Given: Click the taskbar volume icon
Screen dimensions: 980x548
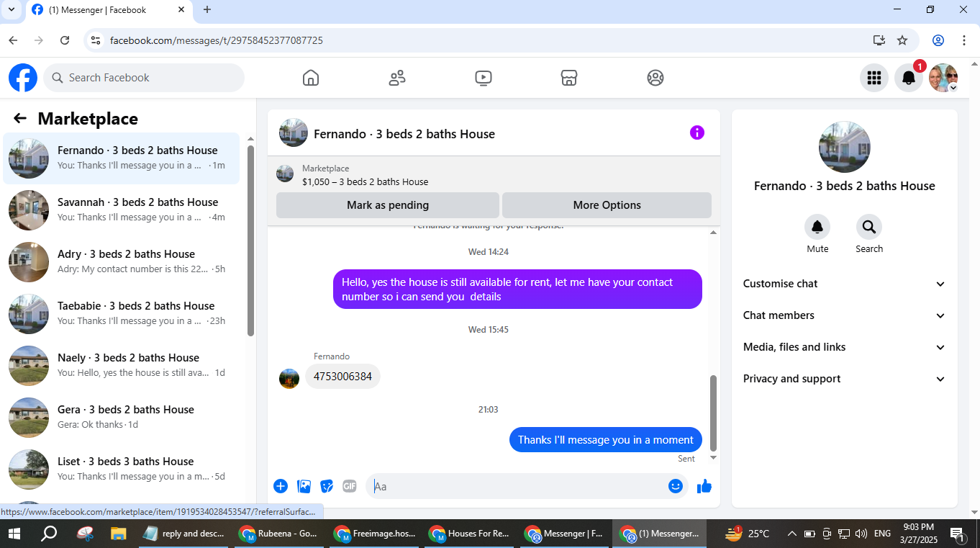Looking at the screenshot, I should click(x=861, y=534).
